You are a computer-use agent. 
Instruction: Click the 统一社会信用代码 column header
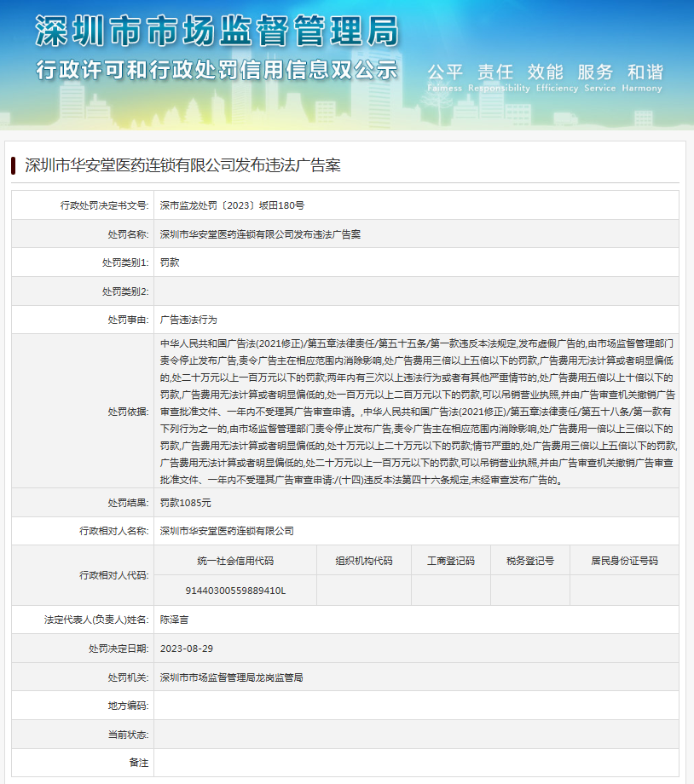[x=235, y=561]
